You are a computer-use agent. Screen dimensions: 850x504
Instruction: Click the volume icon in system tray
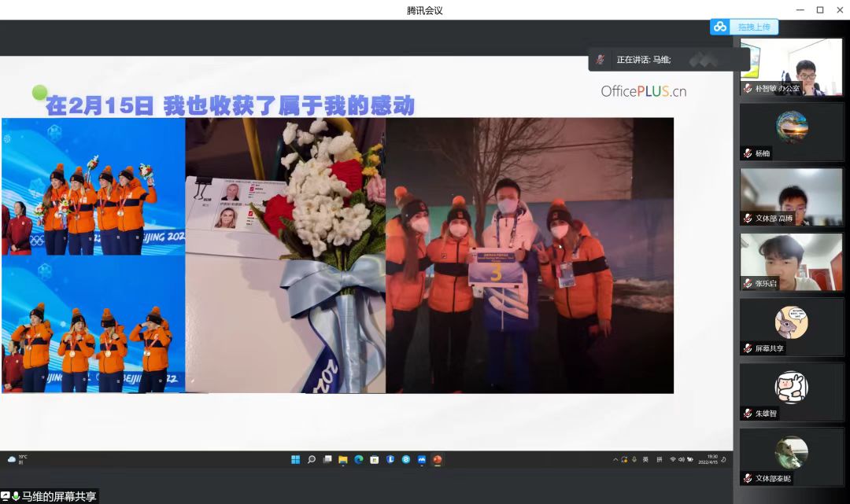pos(681,459)
